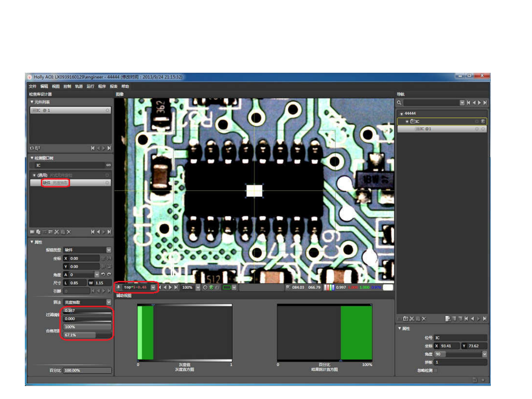Toggle the eye icon on the IC navigation row
The width and height of the screenshot is (532, 399).
click(x=483, y=121)
